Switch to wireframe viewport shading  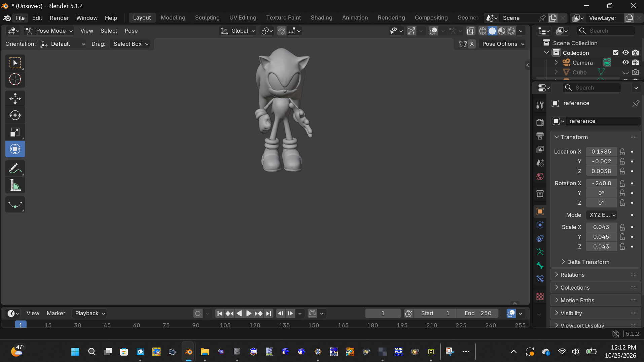483,31
